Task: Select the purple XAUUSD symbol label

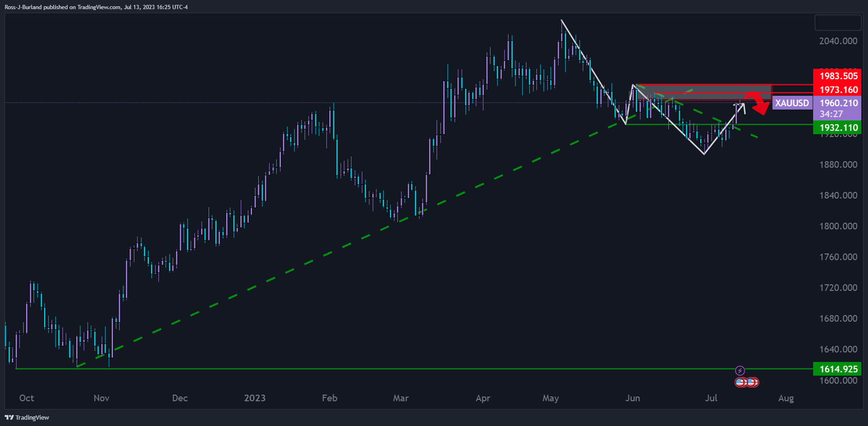Action: (x=792, y=103)
